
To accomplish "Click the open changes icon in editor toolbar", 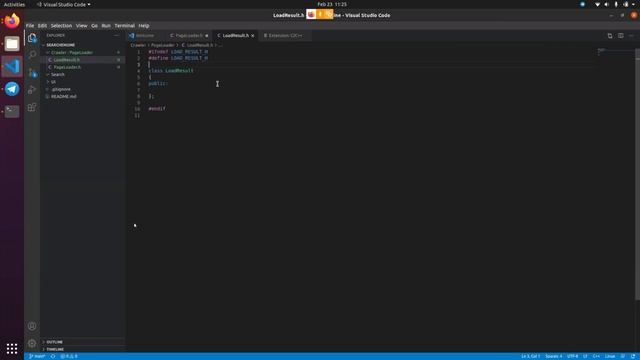I will coord(610,36).
